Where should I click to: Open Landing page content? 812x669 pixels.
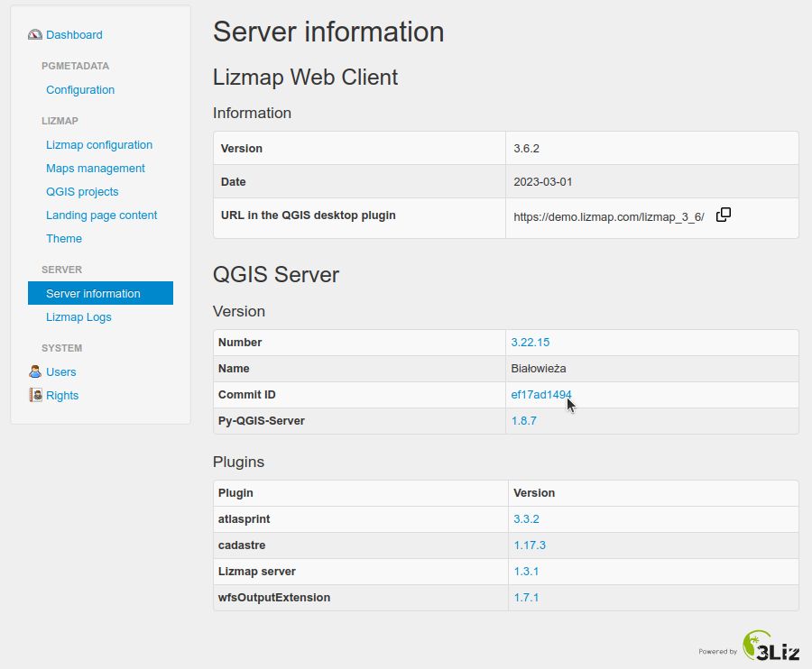[x=101, y=215]
